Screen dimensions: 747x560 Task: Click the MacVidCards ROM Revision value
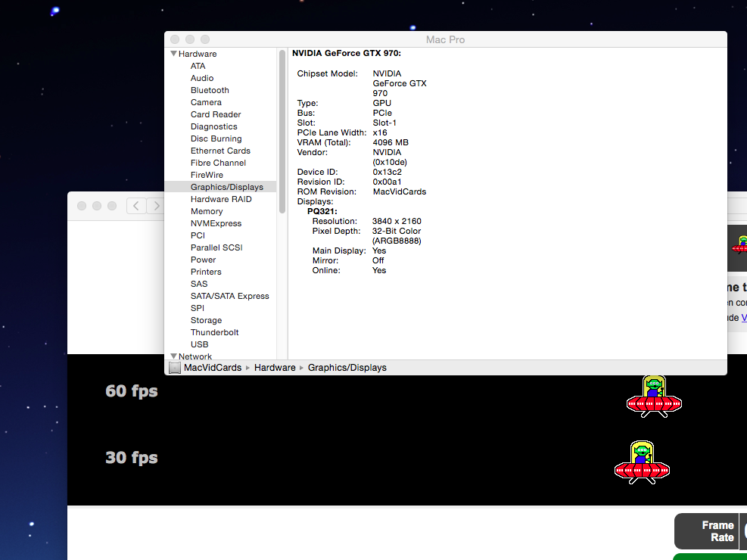[399, 191]
